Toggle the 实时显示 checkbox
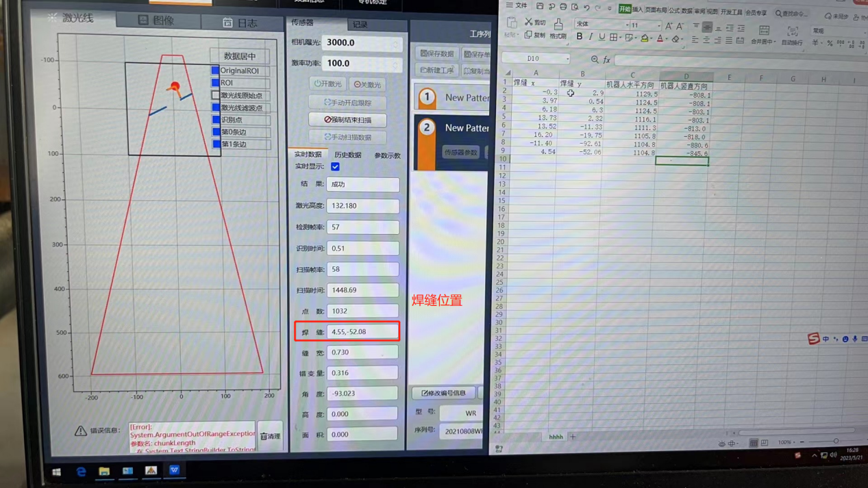The height and width of the screenshot is (488, 868). tap(335, 166)
